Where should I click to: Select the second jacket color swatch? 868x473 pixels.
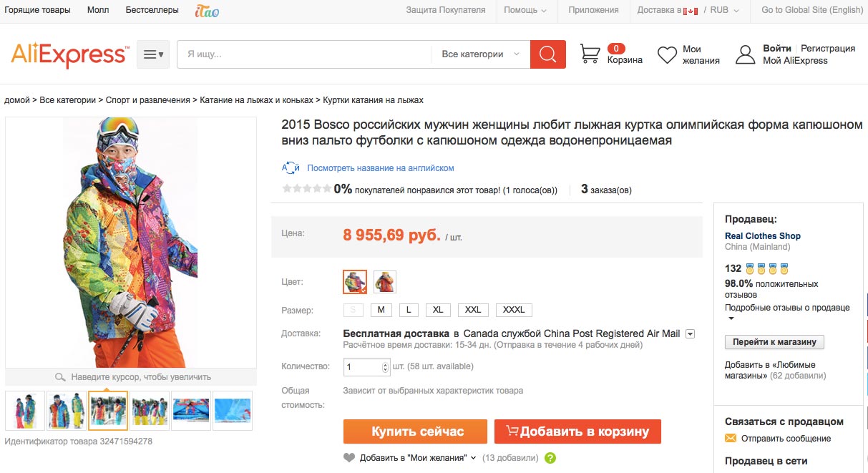pos(384,282)
